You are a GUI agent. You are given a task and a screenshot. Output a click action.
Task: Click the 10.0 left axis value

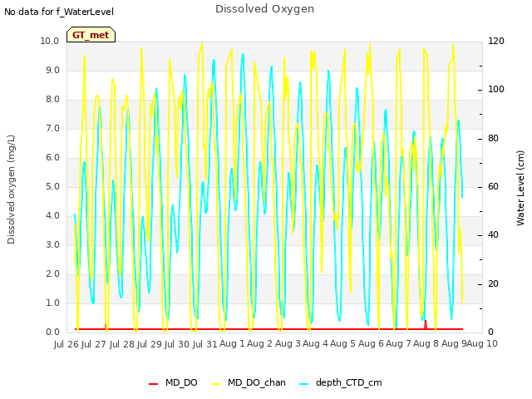[x=50, y=41]
